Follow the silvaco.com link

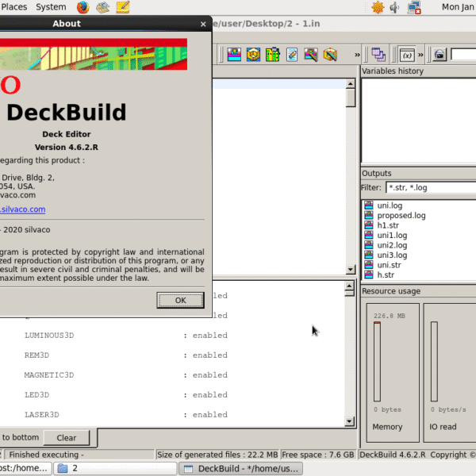click(x=22, y=209)
